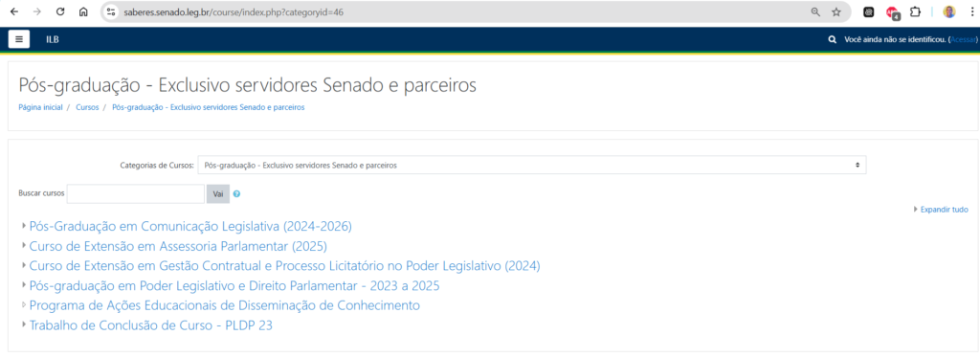The width and height of the screenshot is (980, 358).
Task: Open Curso de Extensão em Assessoria Parlamentar (2025)
Action: click(178, 246)
